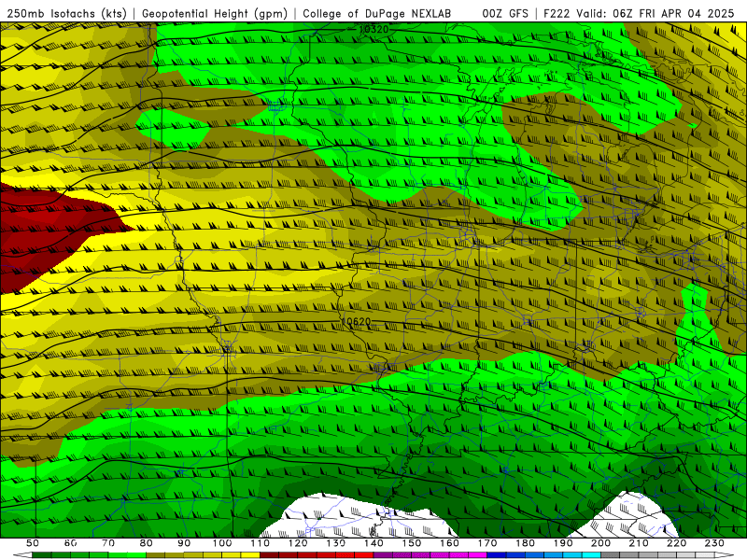Click the 60 value on the color scale
This screenshot has width=747, height=560.
[x=71, y=543]
